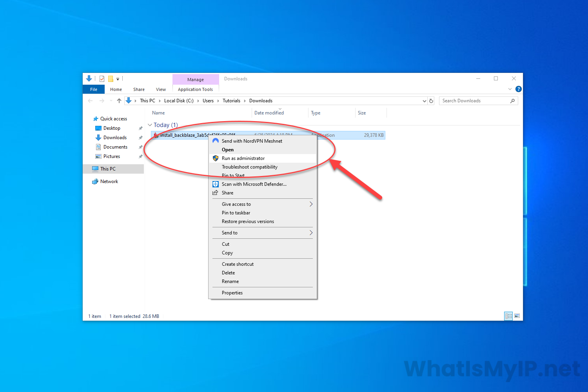
Task: Switch to Details view icon in status bar
Action: [x=508, y=316]
